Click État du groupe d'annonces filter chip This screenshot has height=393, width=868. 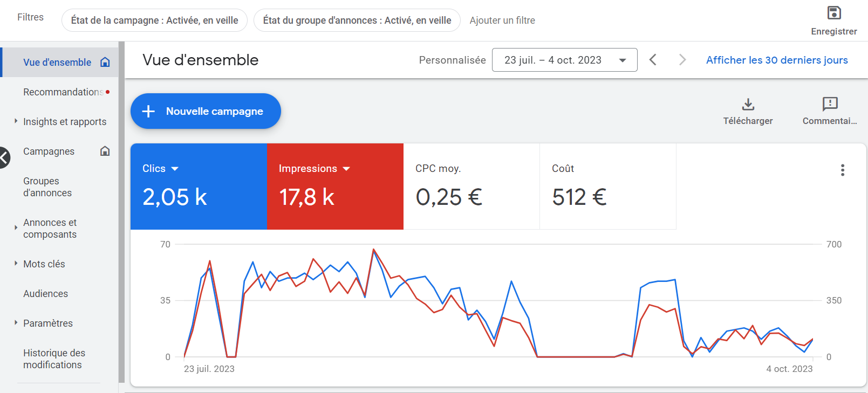click(x=357, y=20)
